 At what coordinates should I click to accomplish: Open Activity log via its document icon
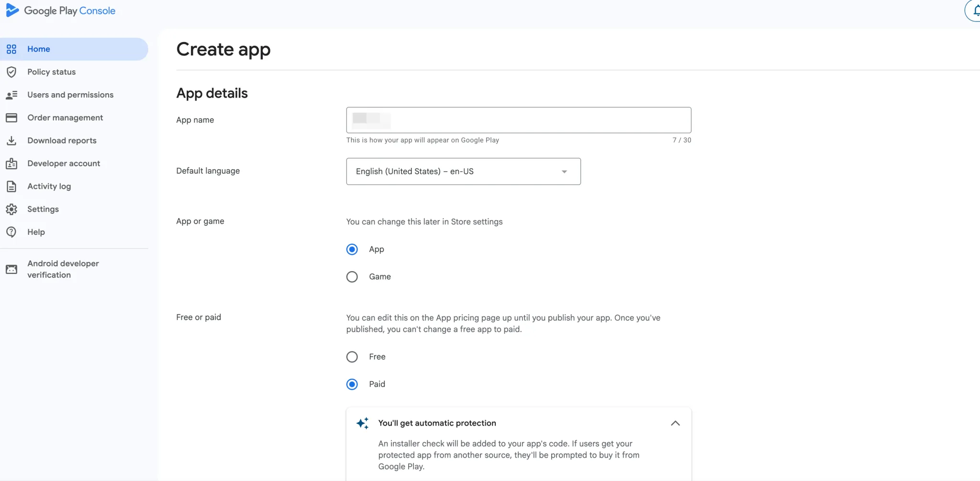coord(12,186)
